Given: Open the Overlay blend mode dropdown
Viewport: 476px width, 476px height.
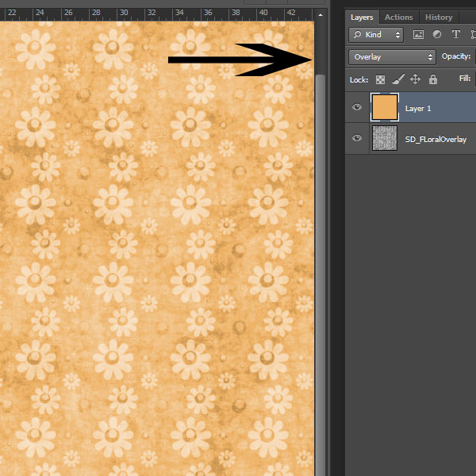Looking at the screenshot, I should pyautogui.click(x=392, y=57).
